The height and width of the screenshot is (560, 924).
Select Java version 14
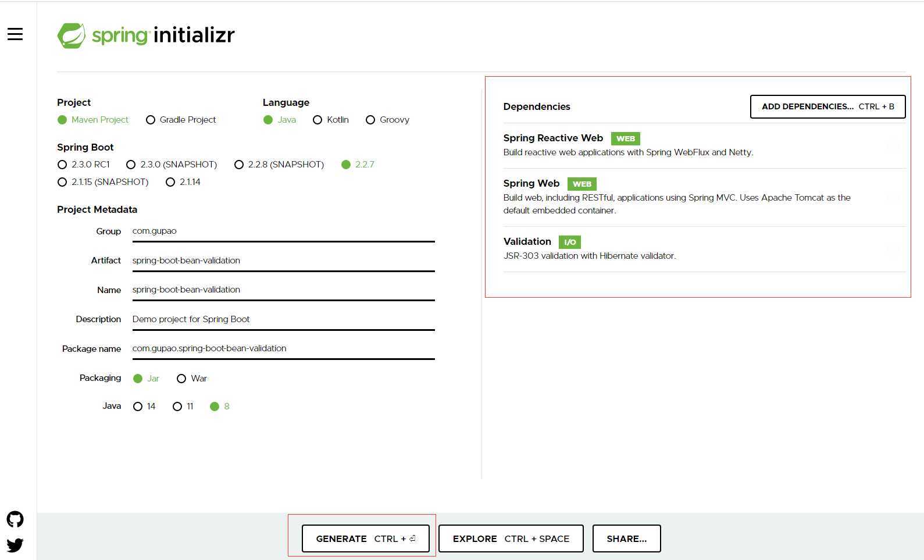pos(144,406)
